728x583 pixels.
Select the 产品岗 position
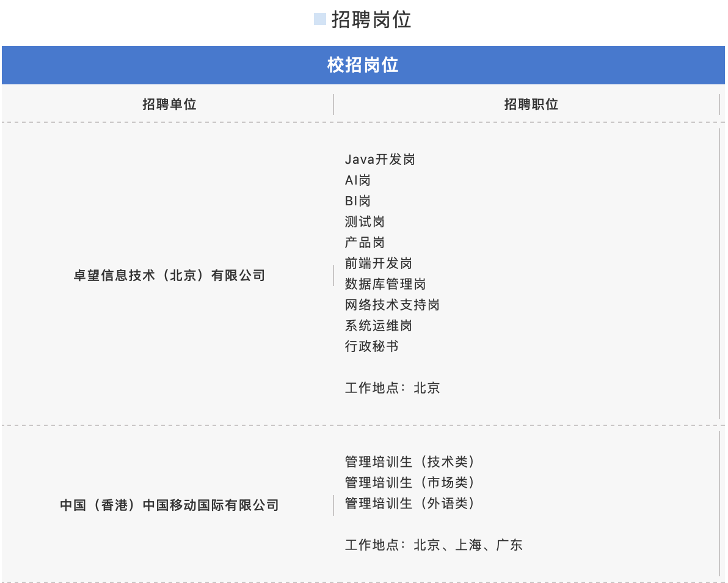click(x=365, y=243)
